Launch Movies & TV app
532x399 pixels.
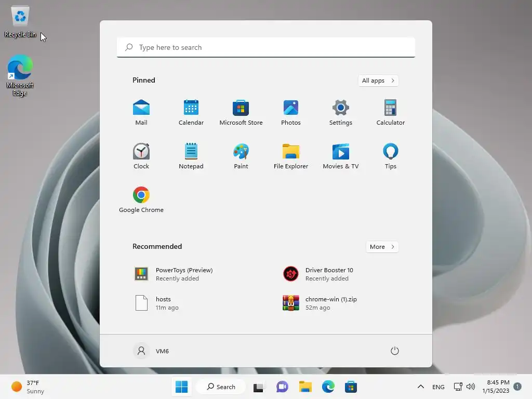tap(341, 156)
